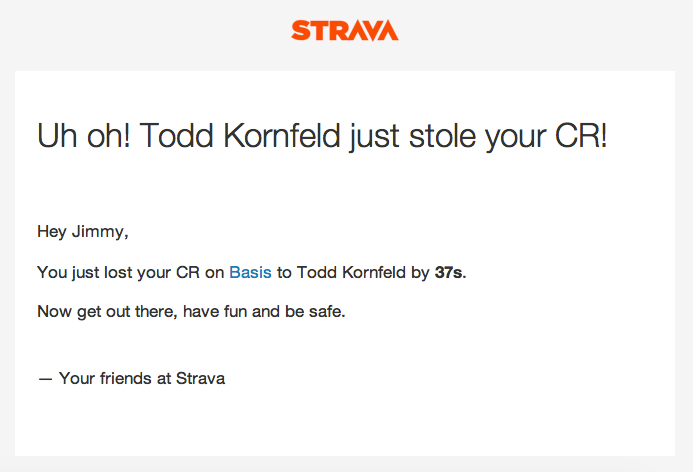
Task: Click the word 'Todd' in the headline
Action: (172, 135)
